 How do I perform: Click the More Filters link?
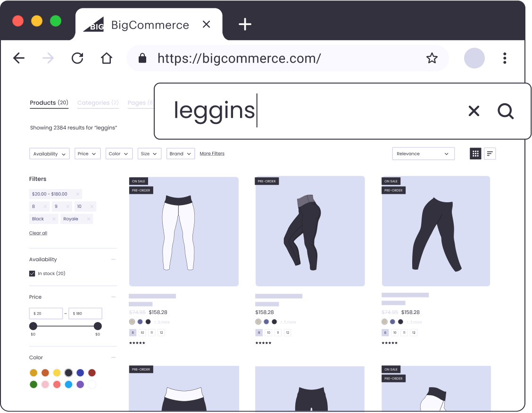coord(212,154)
